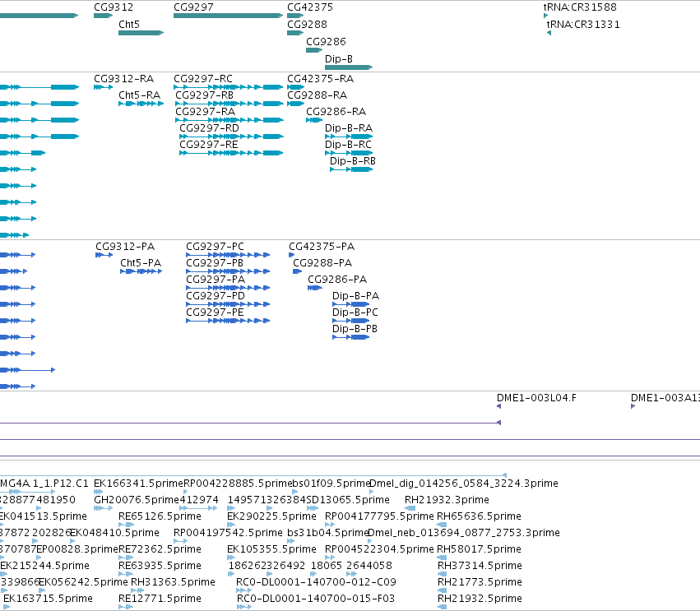Select the CG9297-RD transcript label

click(210, 128)
